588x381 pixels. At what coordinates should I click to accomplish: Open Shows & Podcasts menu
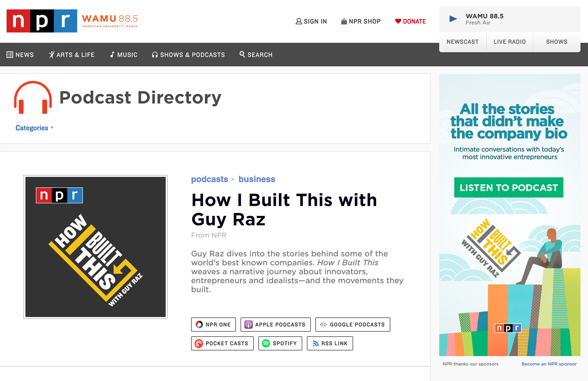click(188, 55)
